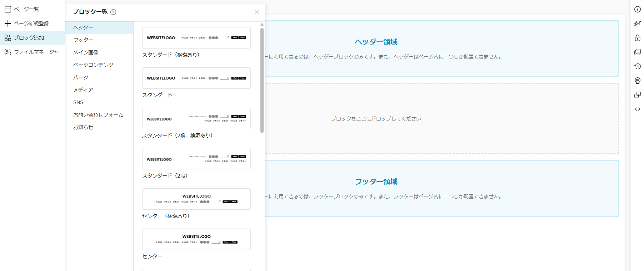This screenshot has width=644, height=271.
Task: Pick the スタンダード（2段）header thumbnail
Action: 196,159
